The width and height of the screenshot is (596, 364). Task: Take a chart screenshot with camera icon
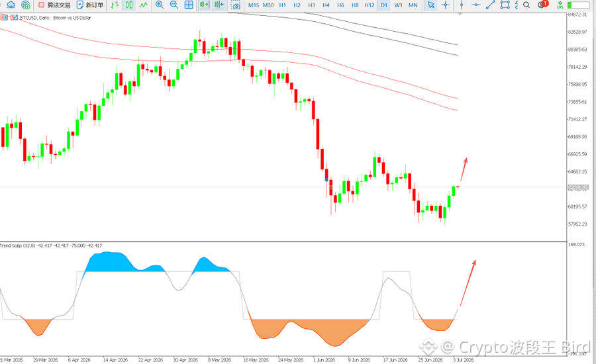[236, 5]
